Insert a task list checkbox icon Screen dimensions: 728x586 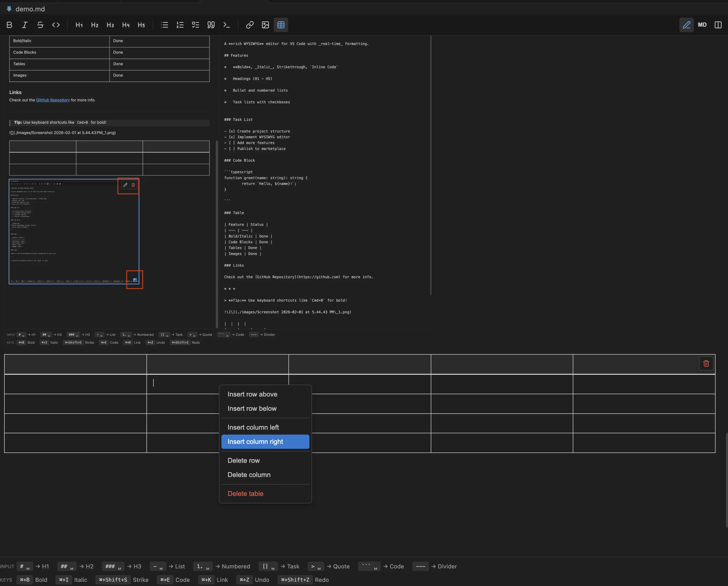tap(195, 25)
